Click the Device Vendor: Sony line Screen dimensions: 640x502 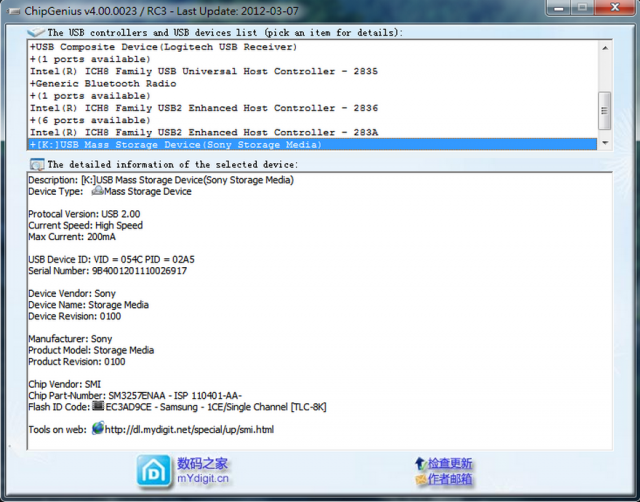pos(72,293)
